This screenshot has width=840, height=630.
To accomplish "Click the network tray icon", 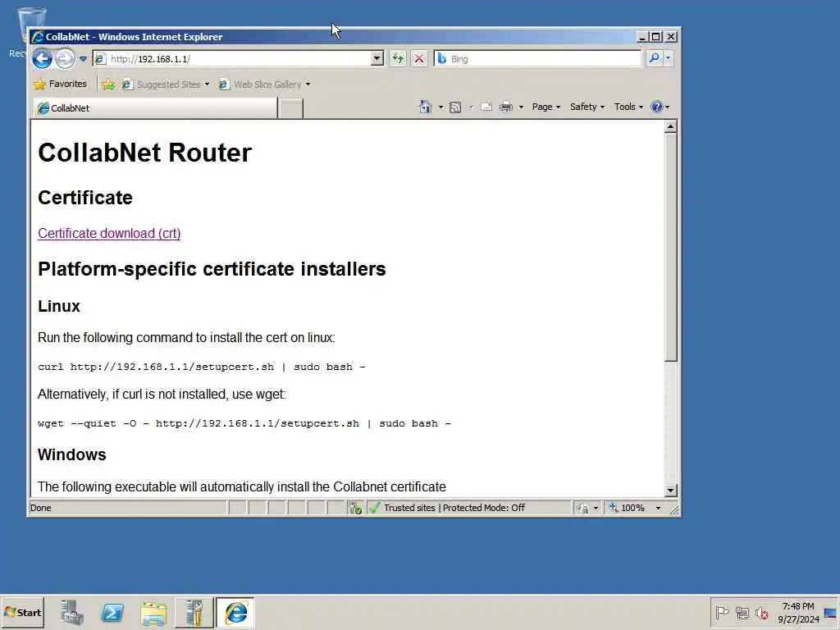I will pos(742,613).
